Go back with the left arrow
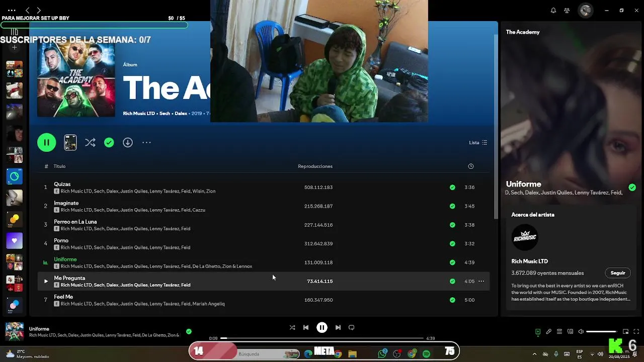 point(28,10)
